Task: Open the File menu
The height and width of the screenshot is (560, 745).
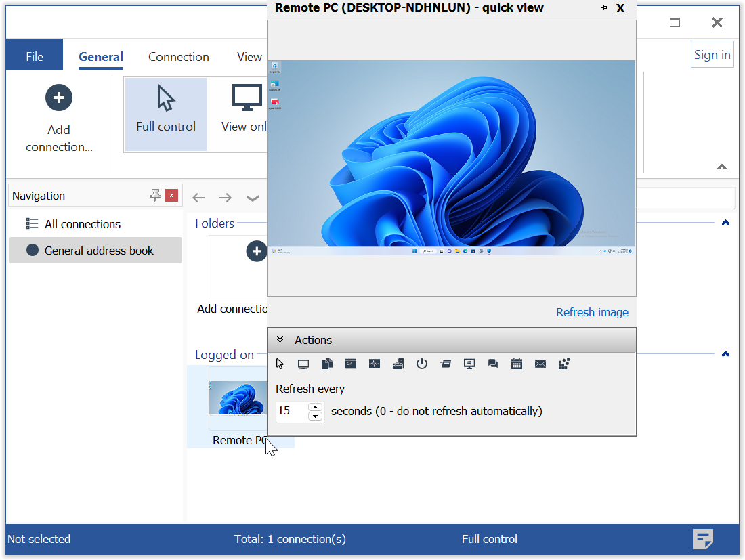Action: pyautogui.click(x=35, y=55)
